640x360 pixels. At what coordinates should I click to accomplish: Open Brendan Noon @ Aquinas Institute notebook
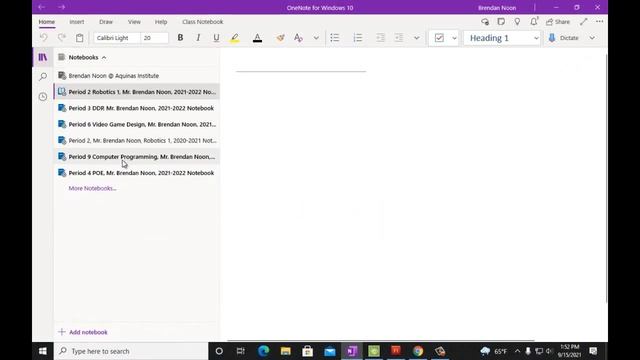[137, 76]
